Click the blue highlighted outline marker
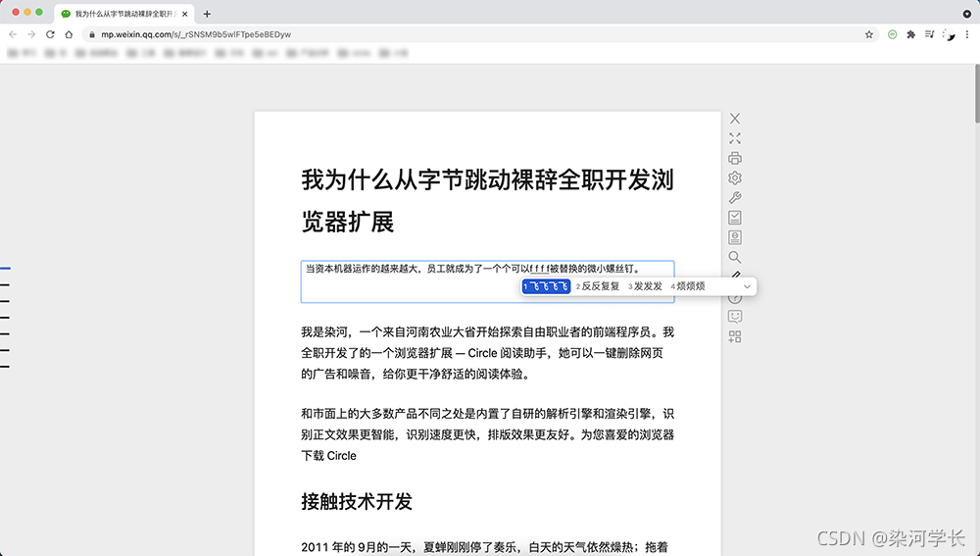 click(x=5, y=269)
